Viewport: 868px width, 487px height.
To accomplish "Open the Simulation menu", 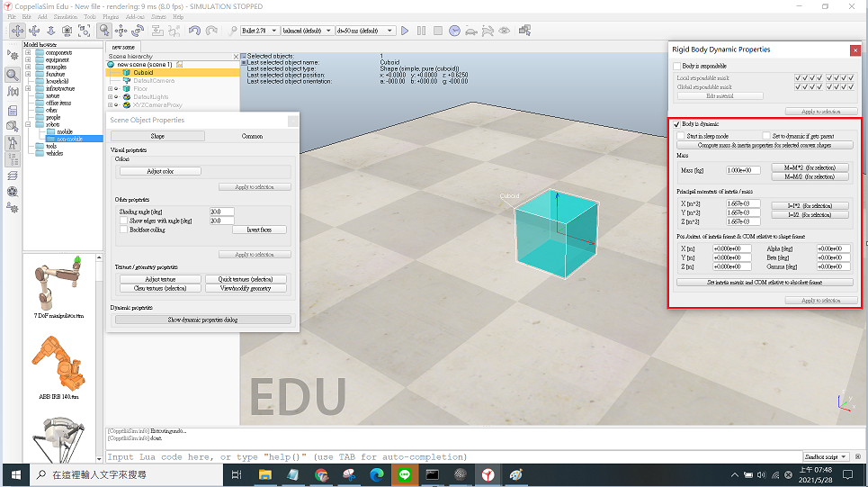I will pos(65,16).
